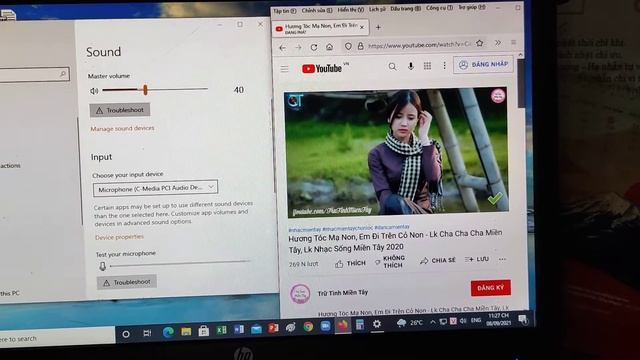Open the Calculator from taskbar

[360, 324]
